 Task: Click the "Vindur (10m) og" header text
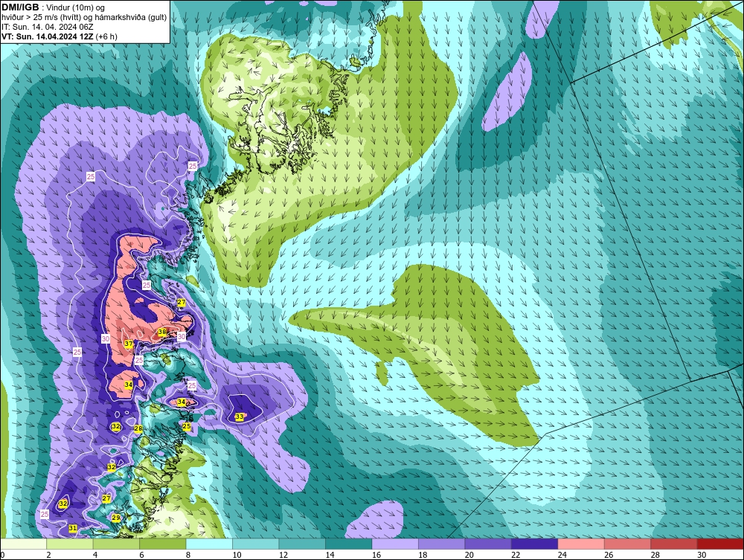coord(77,8)
